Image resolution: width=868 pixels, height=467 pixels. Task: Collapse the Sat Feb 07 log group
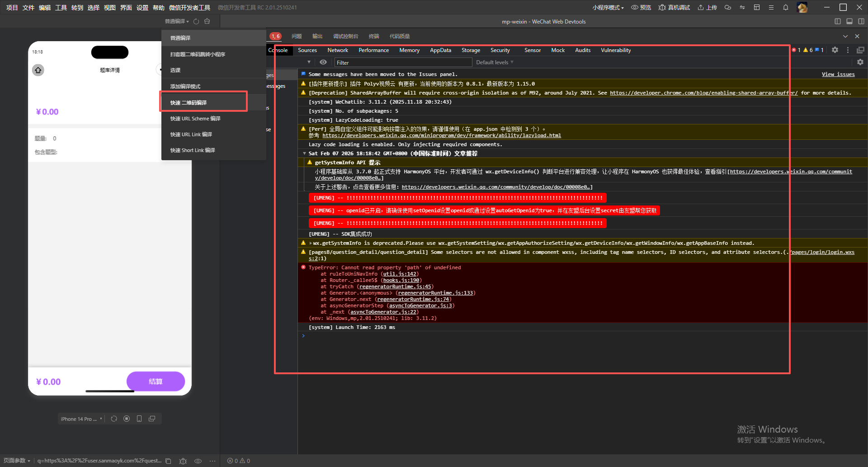pos(304,153)
